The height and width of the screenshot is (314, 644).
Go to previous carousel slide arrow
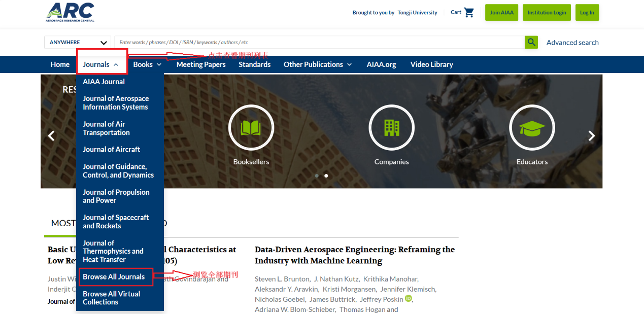tap(51, 135)
